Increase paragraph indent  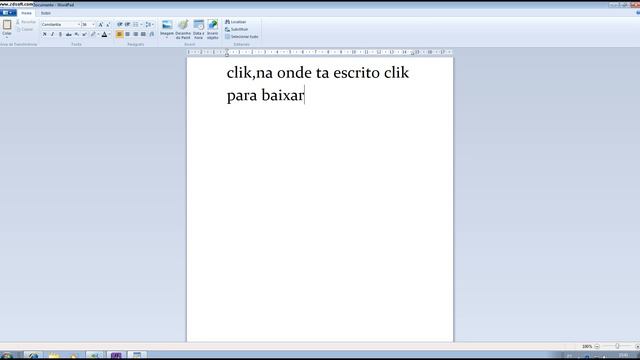point(127,24)
